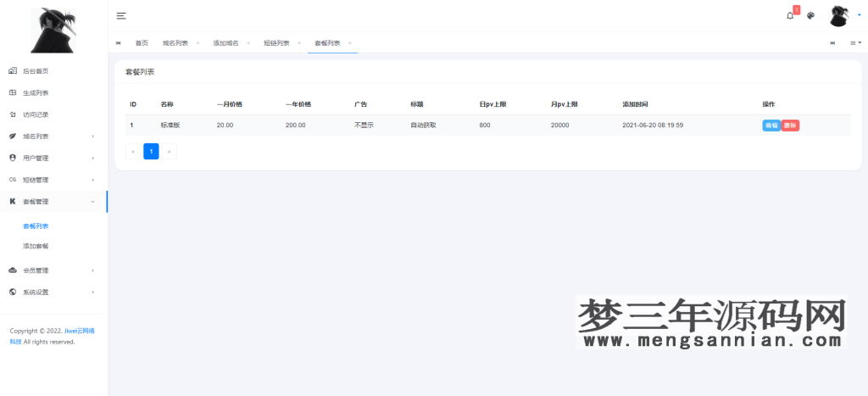The height and width of the screenshot is (396, 868).
Task: Close the 套餐列表 tab
Action: pyautogui.click(x=350, y=43)
